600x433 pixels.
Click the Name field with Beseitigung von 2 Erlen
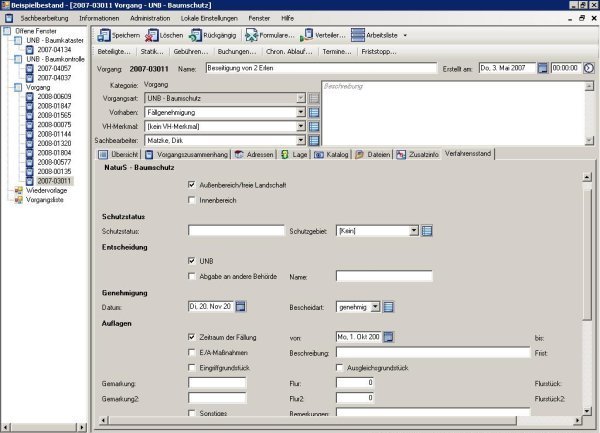321,68
